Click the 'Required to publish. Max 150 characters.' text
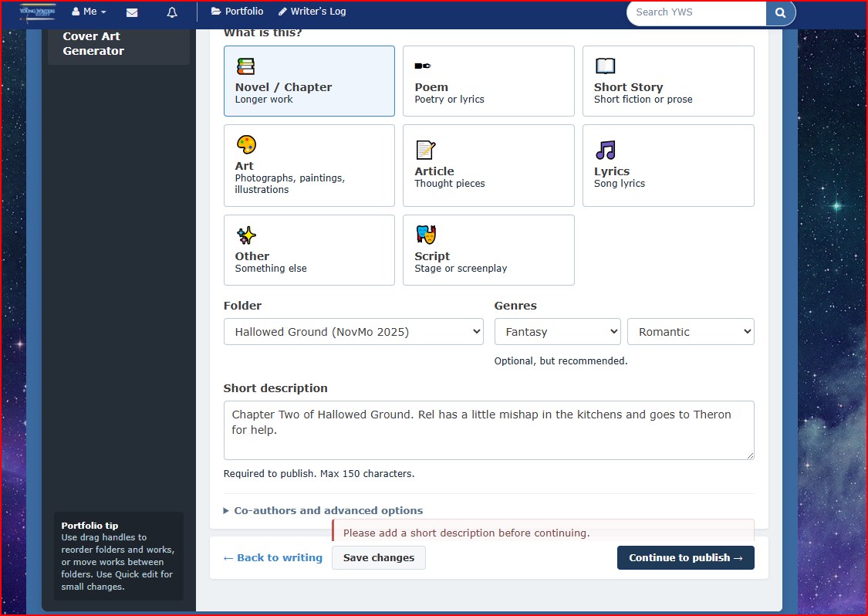Image resolution: width=868 pixels, height=616 pixels. (319, 474)
